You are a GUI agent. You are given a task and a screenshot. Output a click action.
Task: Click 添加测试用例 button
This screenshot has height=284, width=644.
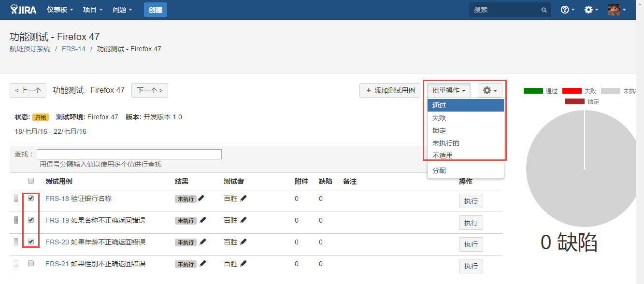[x=390, y=90]
